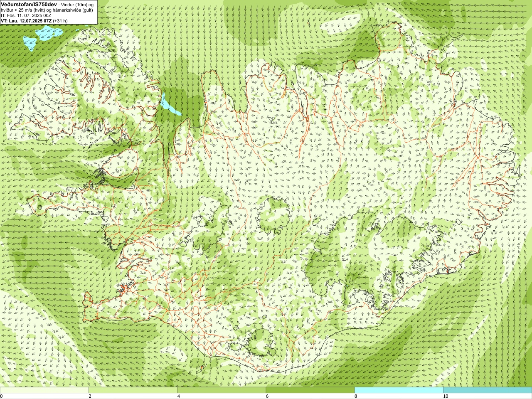Click the '2' label on the wind scale
The height and width of the screenshot is (399, 532).
click(x=90, y=396)
